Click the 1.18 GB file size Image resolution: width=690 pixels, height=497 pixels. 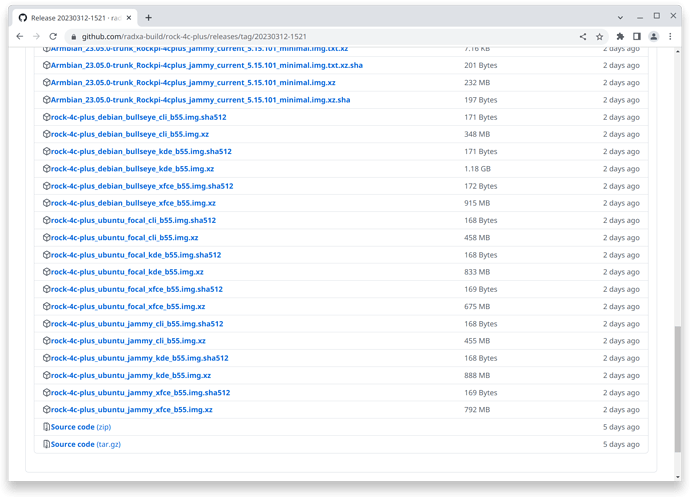[477, 169]
